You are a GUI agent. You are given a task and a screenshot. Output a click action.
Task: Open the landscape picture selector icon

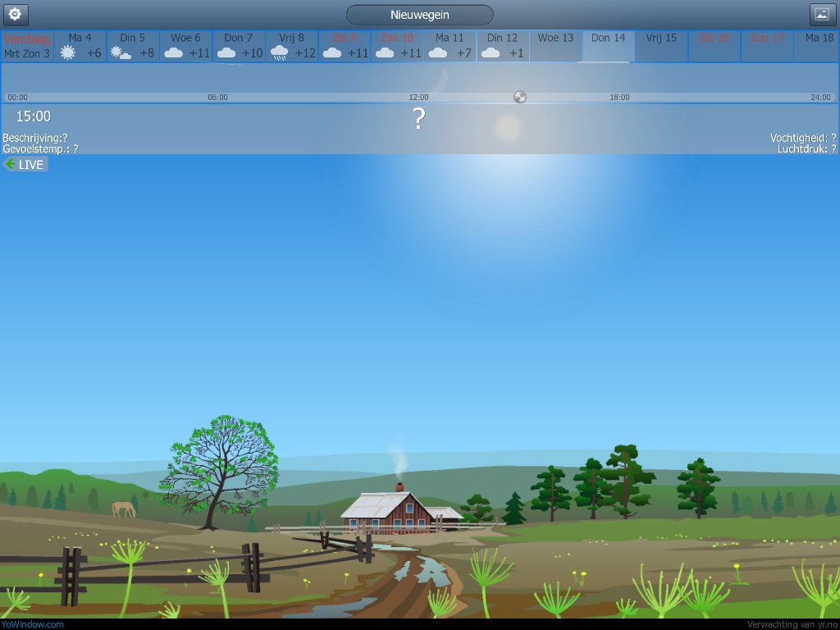(x=822, y=14)
